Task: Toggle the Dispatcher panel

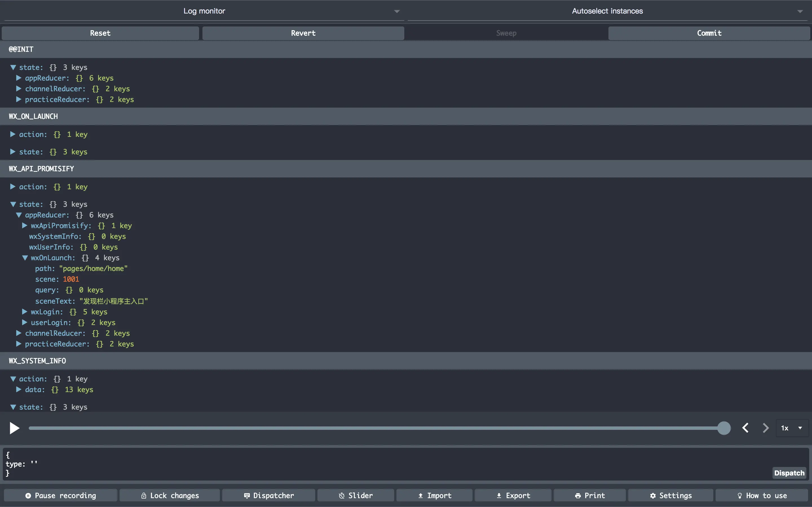Action: coord(269,495)
